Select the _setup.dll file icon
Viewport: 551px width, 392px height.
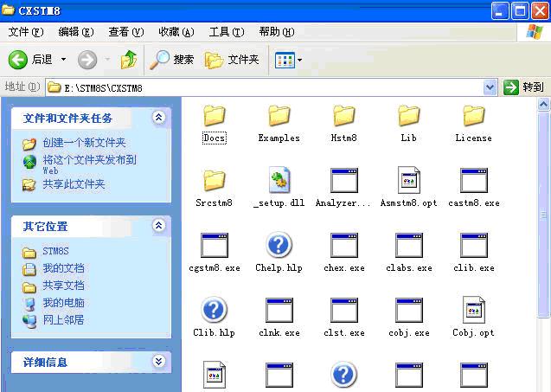(279, 180)
